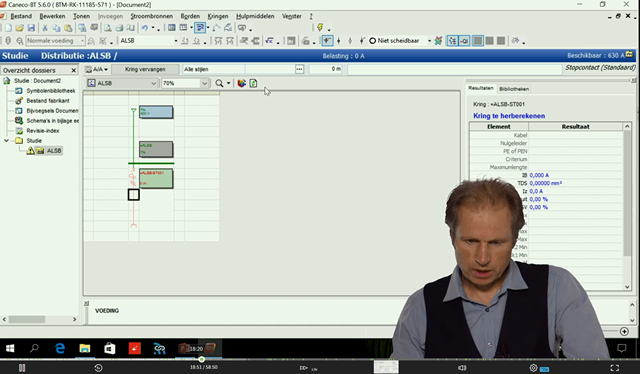The image size is (640, 374).
Task: Click the comment bubble toolbar icon
Action: [242, 28]
